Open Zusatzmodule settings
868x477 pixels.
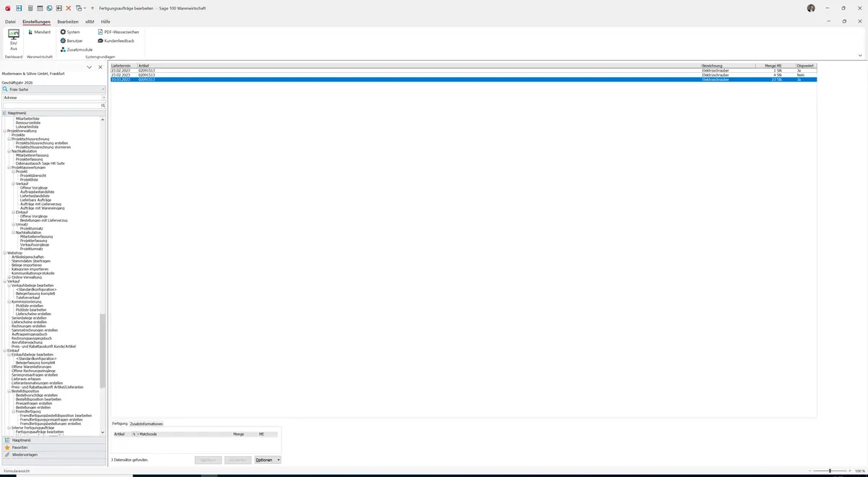pos(77,50)
